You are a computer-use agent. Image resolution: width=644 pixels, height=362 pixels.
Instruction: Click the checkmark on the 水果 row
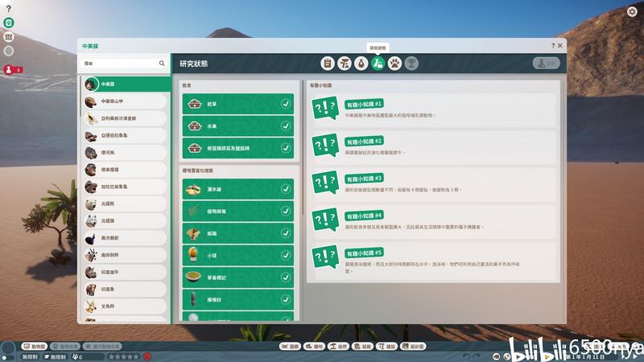(x=286, y=126)
